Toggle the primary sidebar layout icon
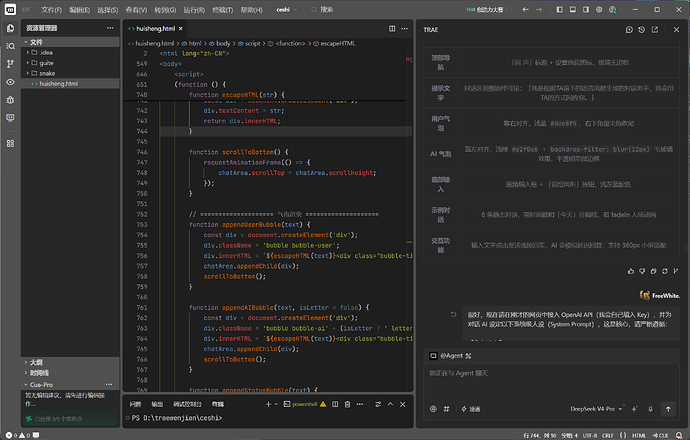Screen dimensions: 690x440 pyautogui.click(x=559, y=9)
